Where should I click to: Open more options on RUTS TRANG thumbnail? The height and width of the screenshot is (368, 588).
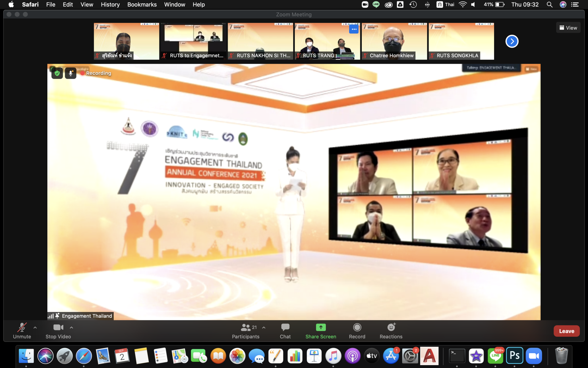[x=354, y=29]
